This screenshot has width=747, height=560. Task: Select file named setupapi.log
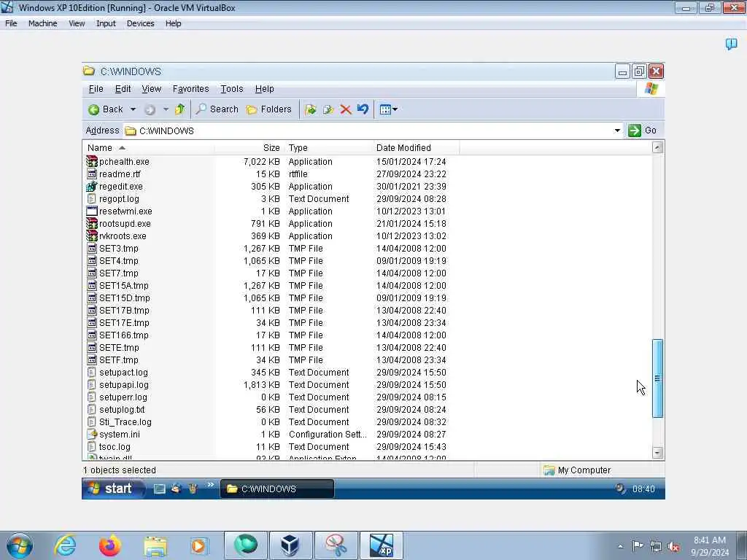coord(124,385)
